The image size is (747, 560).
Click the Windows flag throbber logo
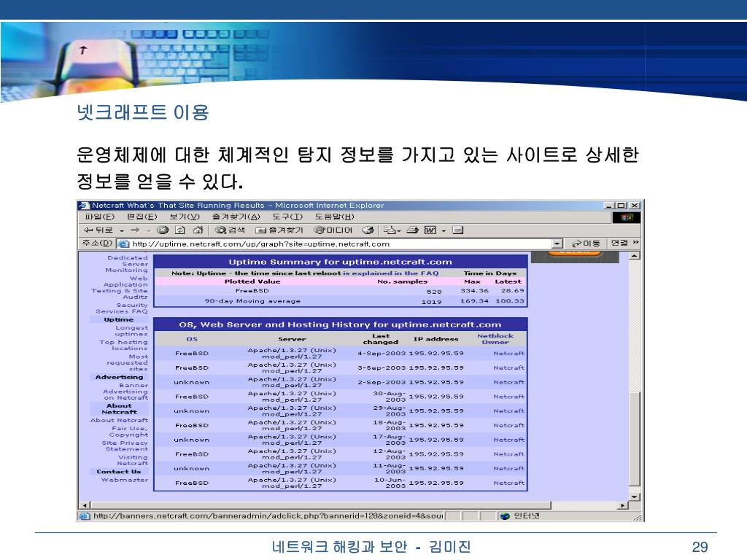[x=627, y=217]
